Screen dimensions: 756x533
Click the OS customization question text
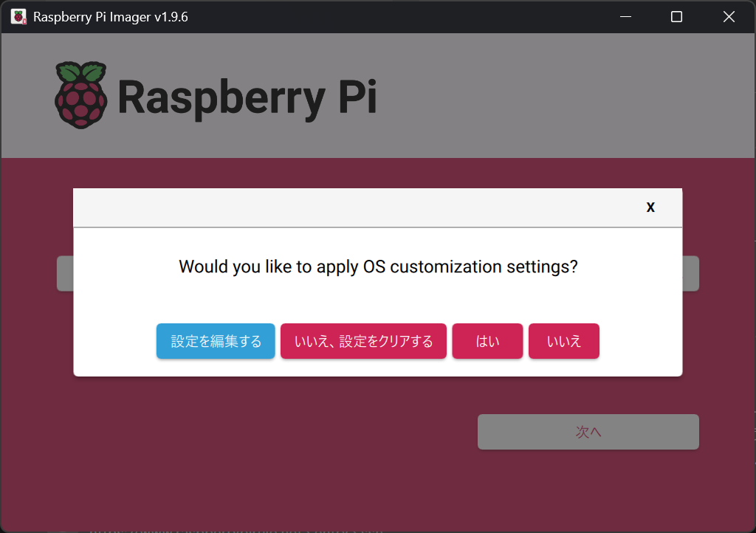(378, 266)
